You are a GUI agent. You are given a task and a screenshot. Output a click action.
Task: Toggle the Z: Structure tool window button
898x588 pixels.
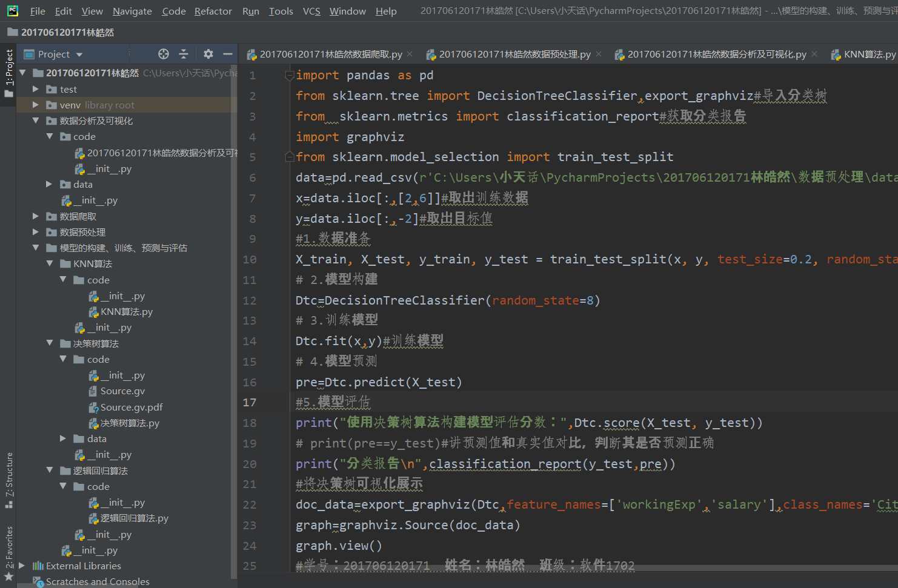tap(8, 480)
